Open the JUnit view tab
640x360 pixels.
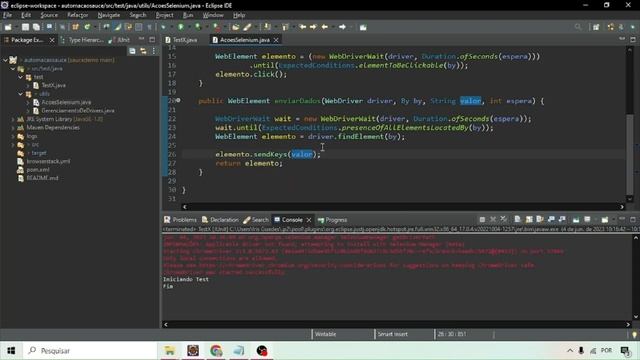click(120, 40)
